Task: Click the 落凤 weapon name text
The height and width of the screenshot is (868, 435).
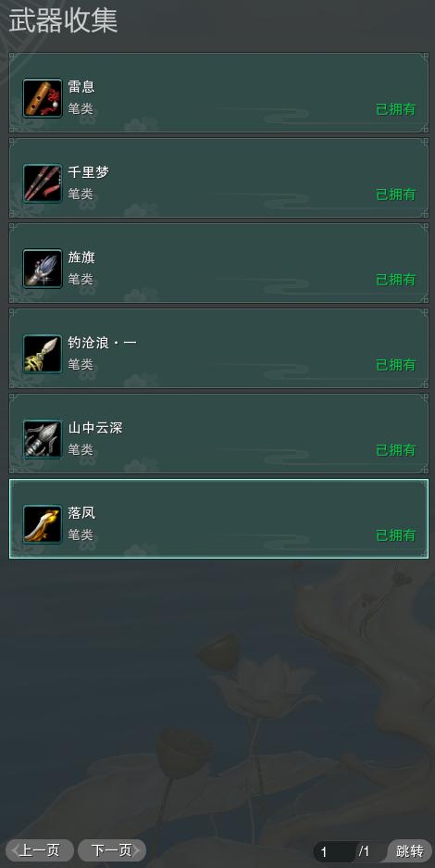Action: (x=81, y=512)
